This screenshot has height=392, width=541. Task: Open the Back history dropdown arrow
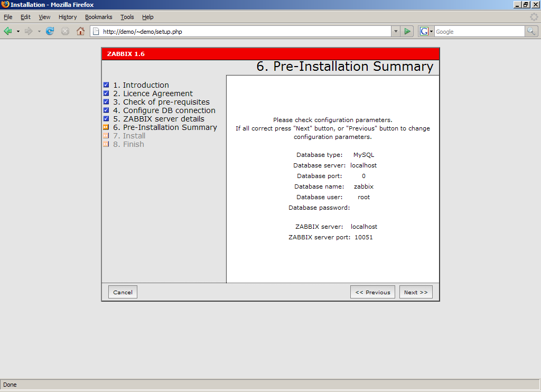click(x=18, y=31)
